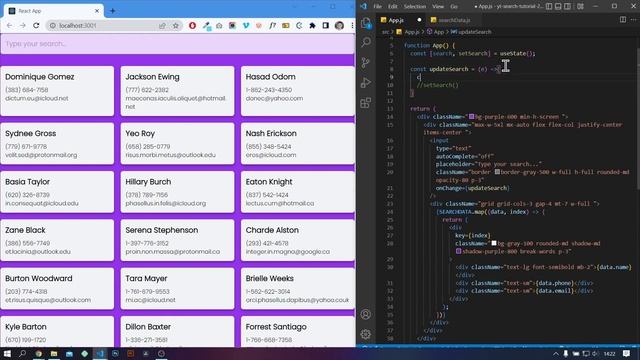
Task: Click the Brielle Weeks contact name
Action: click(269, 278)
